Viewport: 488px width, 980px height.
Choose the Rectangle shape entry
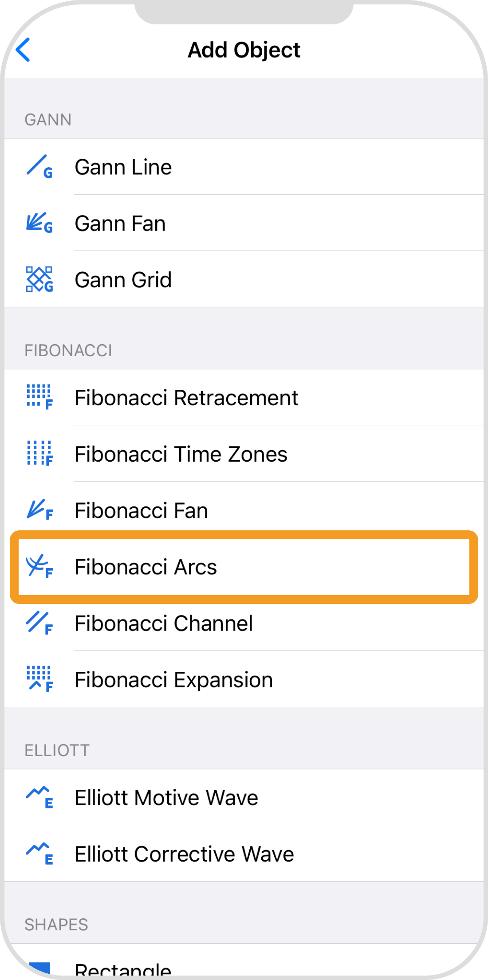123,969
